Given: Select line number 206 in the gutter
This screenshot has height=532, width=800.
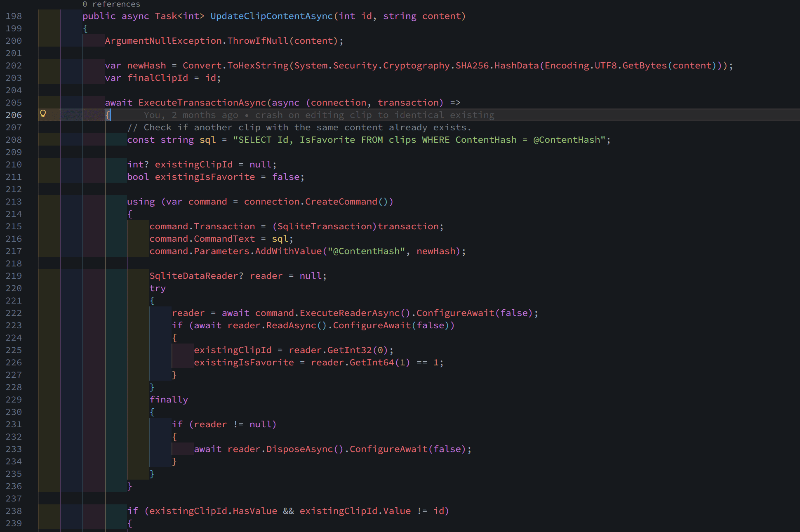Looking at the screenshot, I should pyautogui.click(x=14, y=115).
